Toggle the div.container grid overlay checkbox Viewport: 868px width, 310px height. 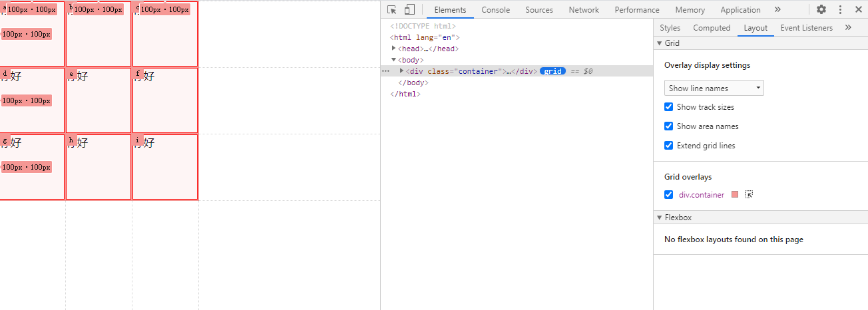(x=669, y=195)
